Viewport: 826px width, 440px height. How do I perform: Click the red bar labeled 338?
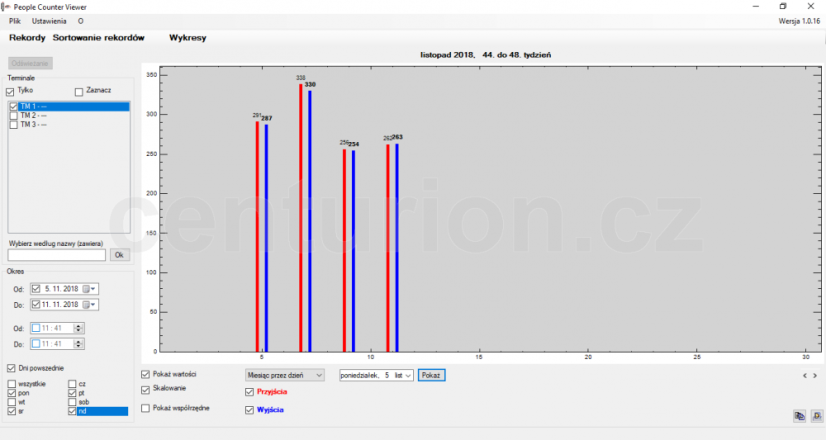301,218
